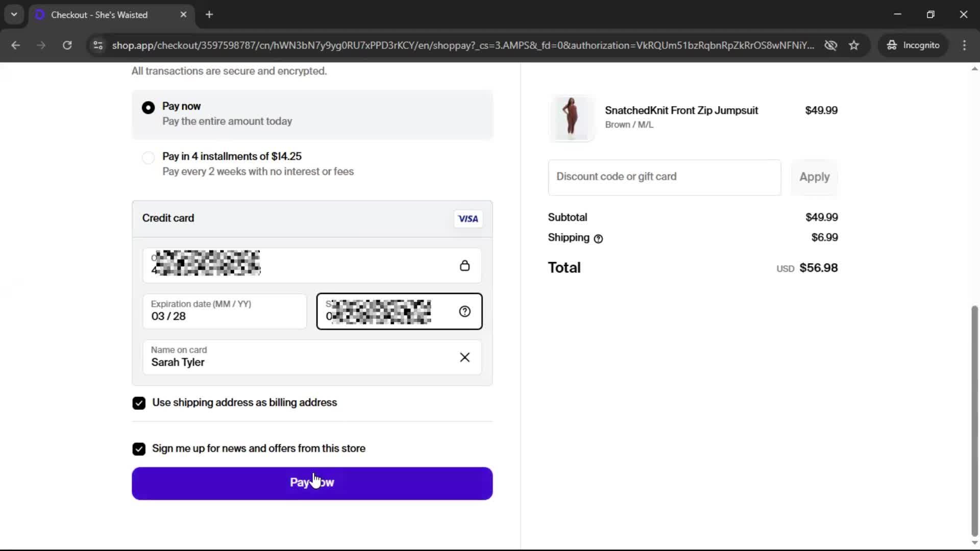Open a new browser tab
980x551 pixels.
coord(209,14)
